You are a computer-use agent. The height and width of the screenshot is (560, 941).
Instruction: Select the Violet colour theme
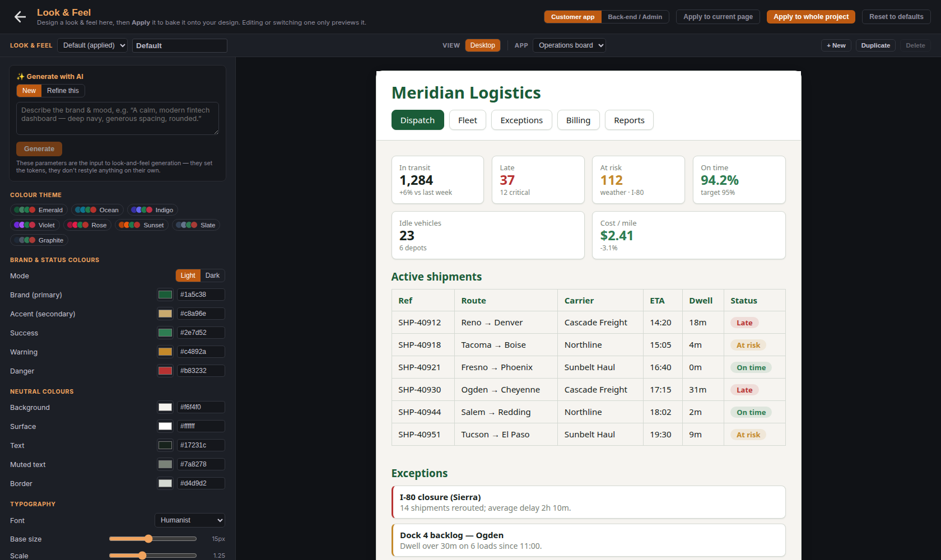click(35, 225)
